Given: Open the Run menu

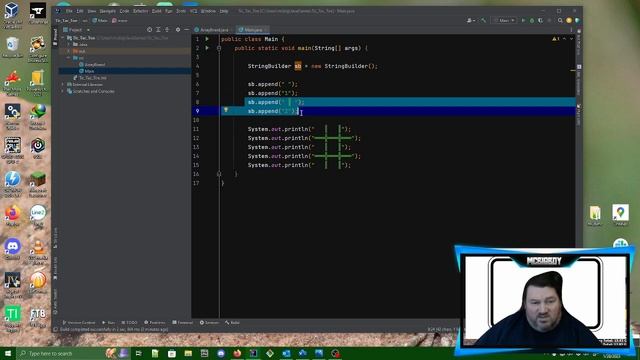Looking at the screenshot, I should point(169,11).
